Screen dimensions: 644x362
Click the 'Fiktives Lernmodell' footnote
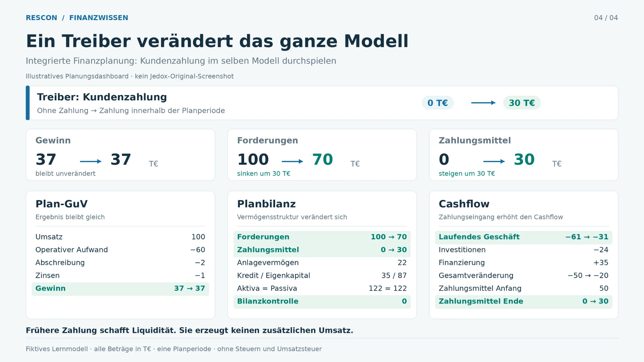tap(174, 349)
